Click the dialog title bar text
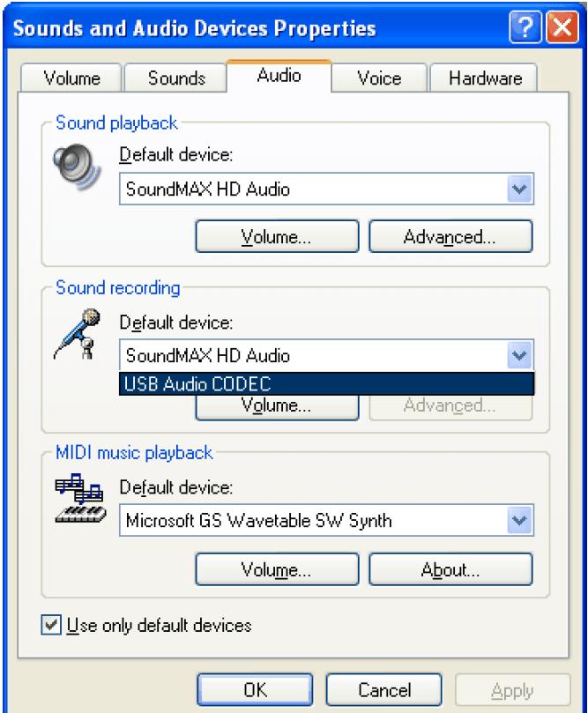The width and height of the screenshot is (588, 713). [195, 28]
